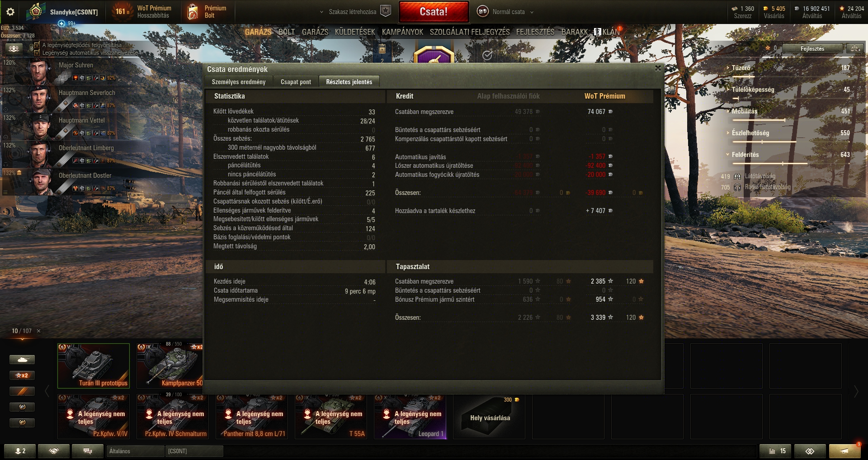Toggle accelerated crew training checkbox
Image resolution: width=868 pixels, height=460 pixels.
click(x=37, y=45)
